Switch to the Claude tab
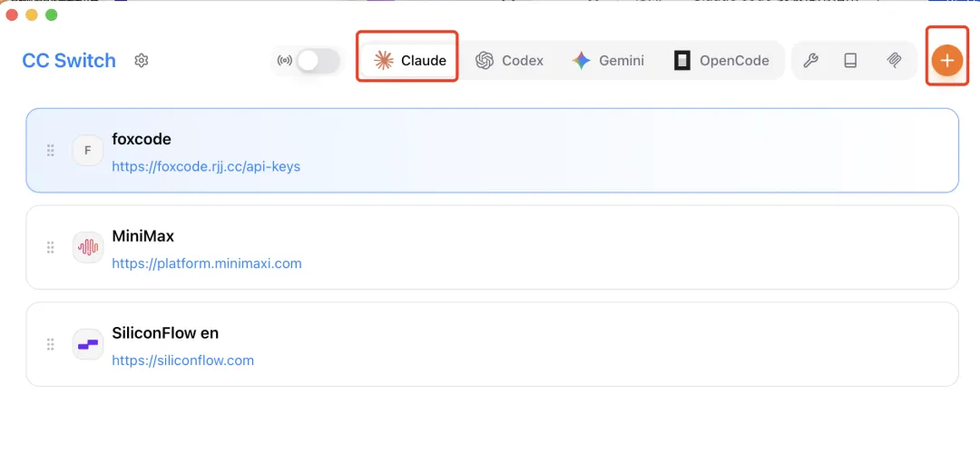Screen dimensions: 980x465 410,61
